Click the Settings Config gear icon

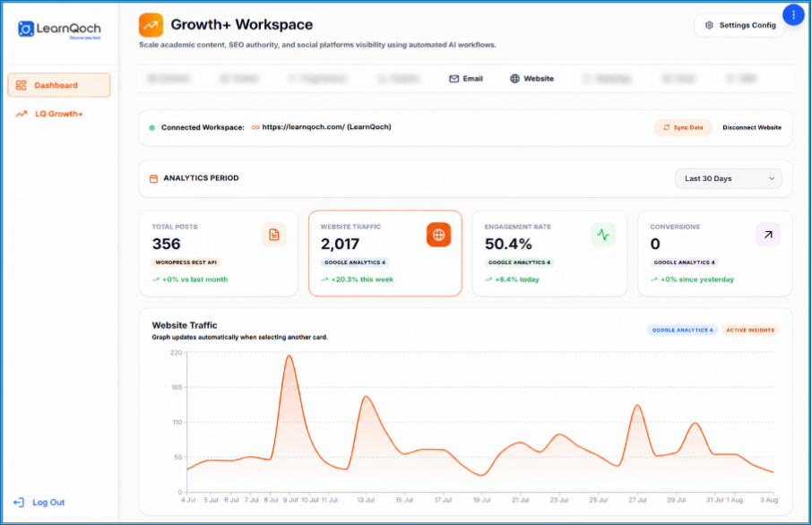pos(709,25)
